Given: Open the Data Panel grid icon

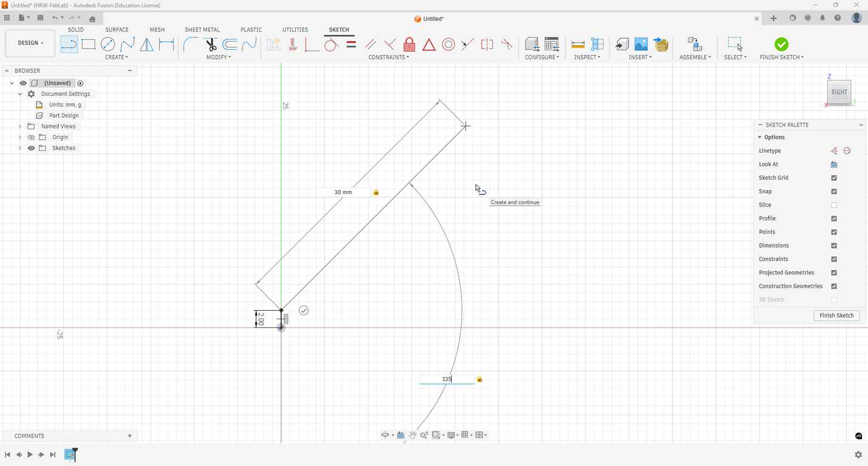Looking at the screenshot, I should 7,18.
